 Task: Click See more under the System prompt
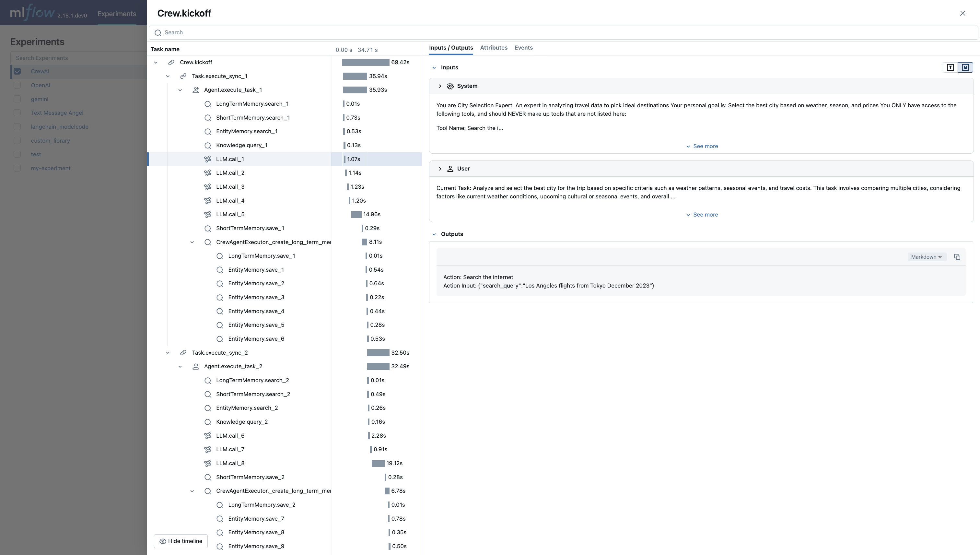click(702, 146)
